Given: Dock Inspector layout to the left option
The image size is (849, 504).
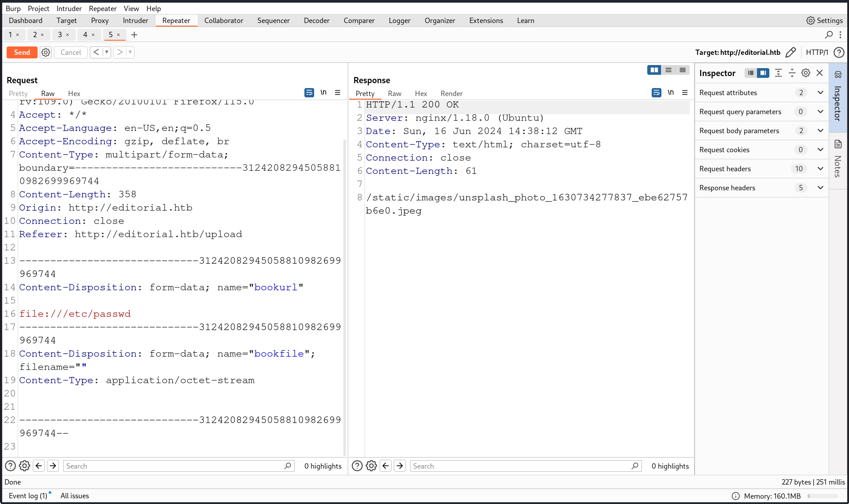Looking at the screenshot, I should (x=750, y=73).
